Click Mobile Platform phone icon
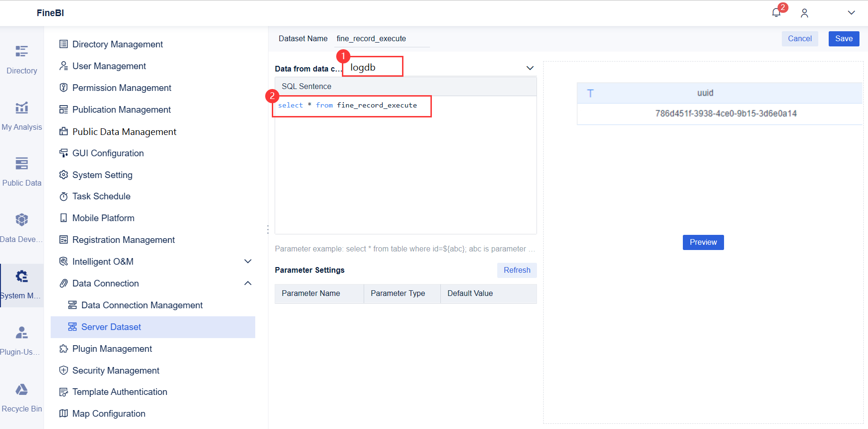Viewport: 868px width, 429px height. pyautogui.click(x=63, y=218)
